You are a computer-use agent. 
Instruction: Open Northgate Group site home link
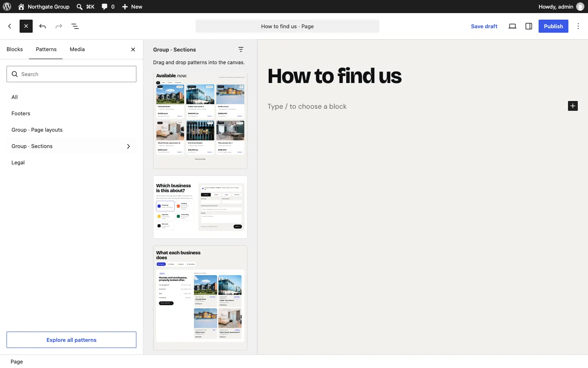pos(44,7)
